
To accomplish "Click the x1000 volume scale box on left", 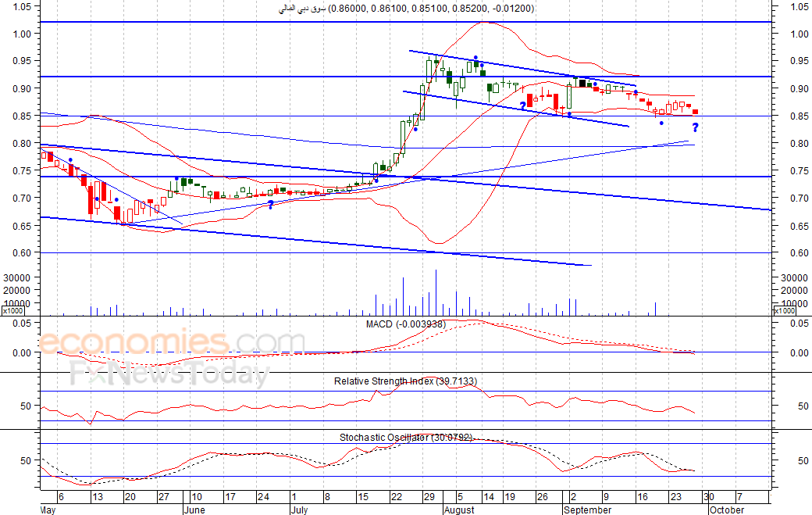I will click(x=13, y=311).
